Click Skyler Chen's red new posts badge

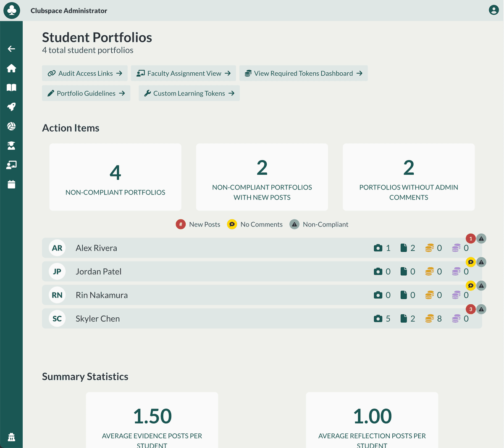click(x=471, y=309)
